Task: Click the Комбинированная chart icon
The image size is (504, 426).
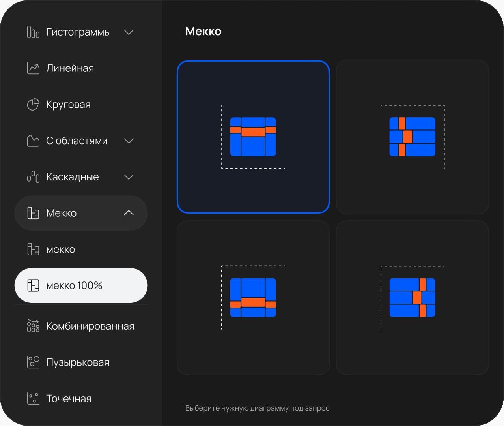Action: coord(33,326)
